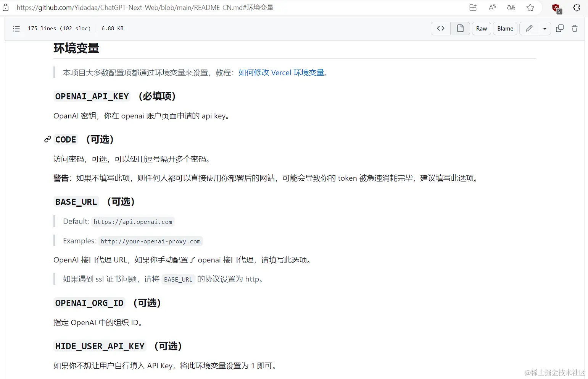Image resolution: width=588 pixels, height=379 pixels.
Task: Expand the edit options dropdown arrow
Action: click(x=545, y=28)
